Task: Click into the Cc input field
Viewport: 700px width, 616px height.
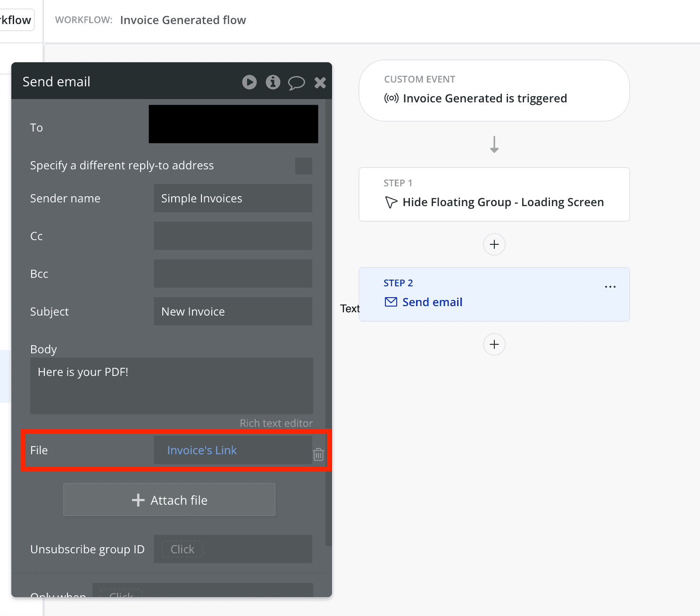Action: (233, 236)
